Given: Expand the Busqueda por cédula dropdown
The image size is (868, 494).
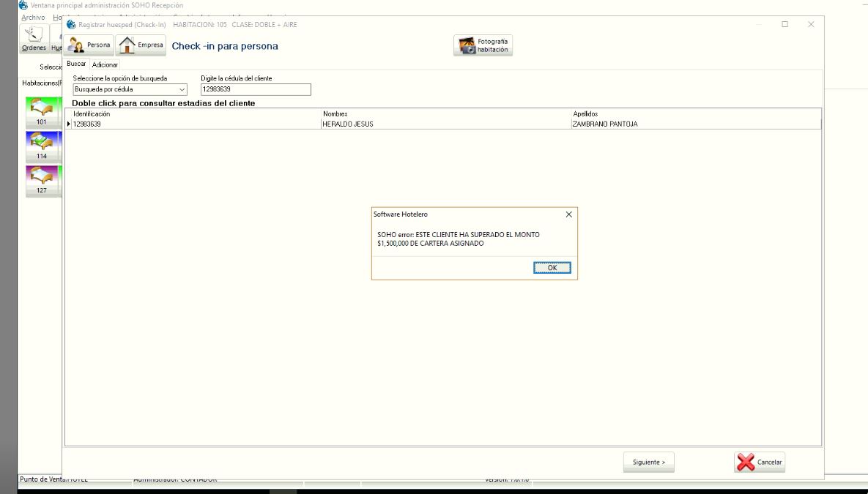Looking at the screenshot, I should 182,89.
